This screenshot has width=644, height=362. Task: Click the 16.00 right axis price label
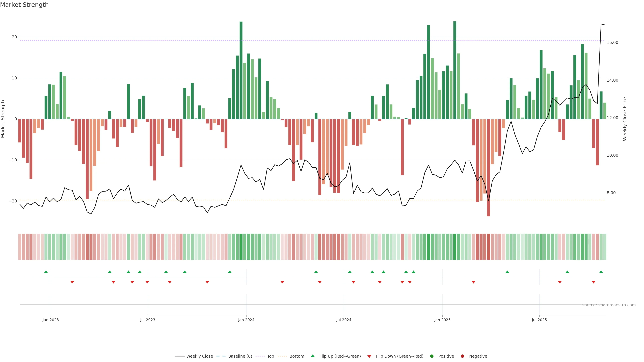(612, 42)
